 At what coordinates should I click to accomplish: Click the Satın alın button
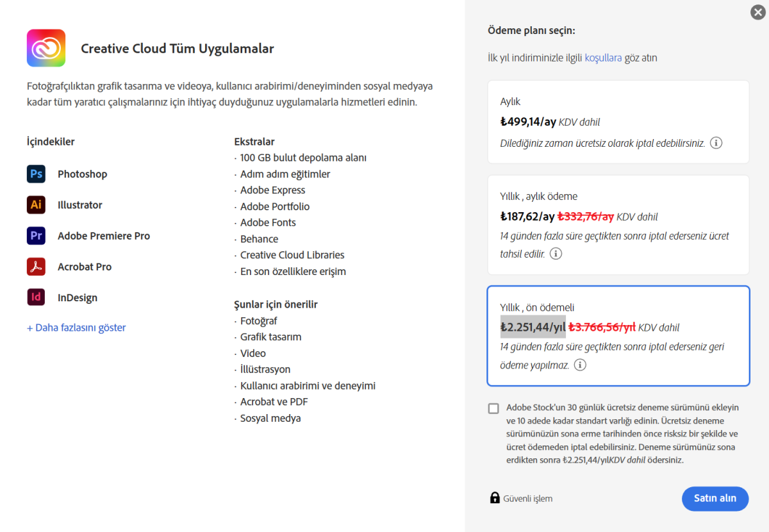tap(715, 498)
